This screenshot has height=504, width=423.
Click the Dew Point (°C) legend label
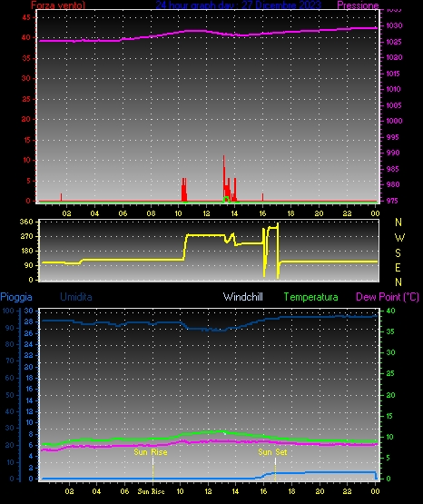388,297
